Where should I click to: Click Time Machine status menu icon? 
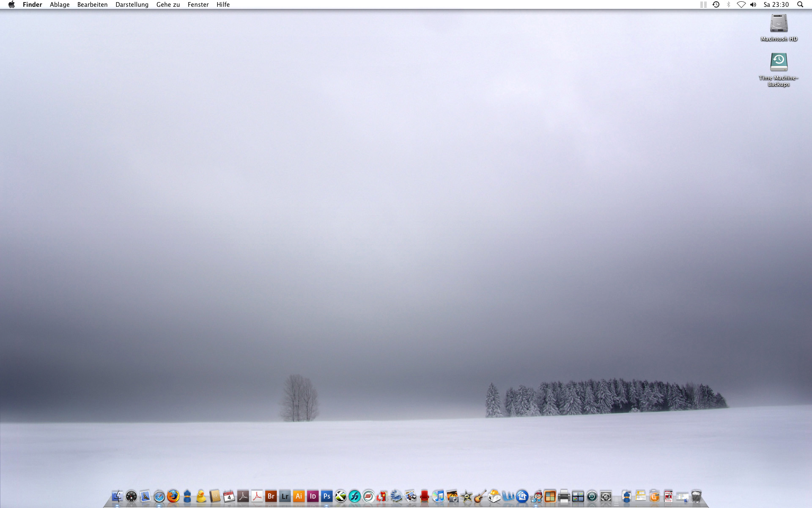716,5
